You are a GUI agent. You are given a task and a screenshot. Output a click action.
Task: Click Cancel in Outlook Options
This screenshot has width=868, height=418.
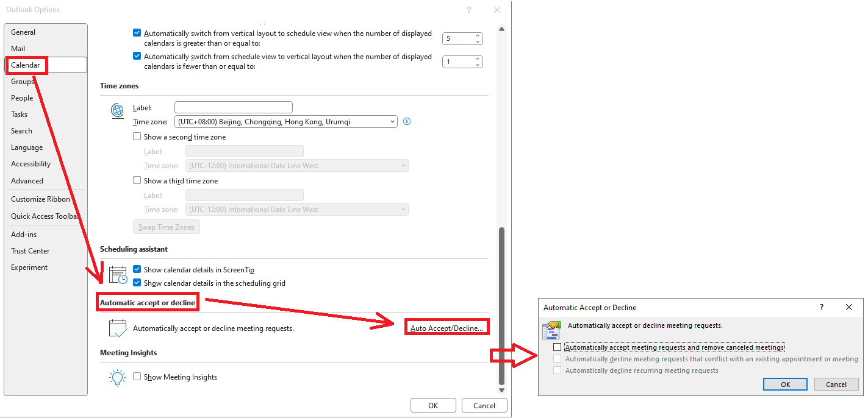tap(484, 405)
